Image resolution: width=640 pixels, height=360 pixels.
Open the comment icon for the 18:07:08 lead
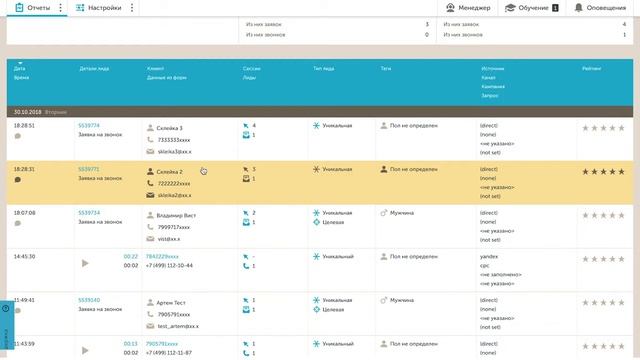pyautogui.click(x=18, y=223)
